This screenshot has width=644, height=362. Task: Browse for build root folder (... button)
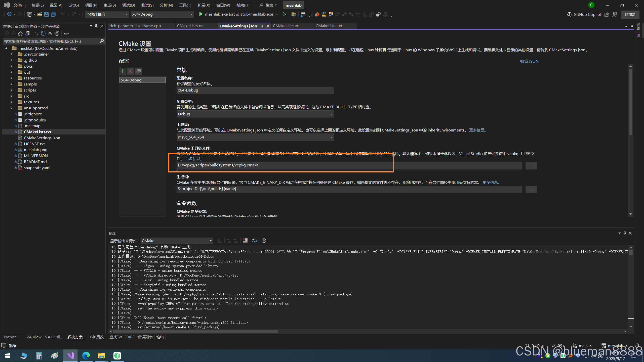point(531,189)
